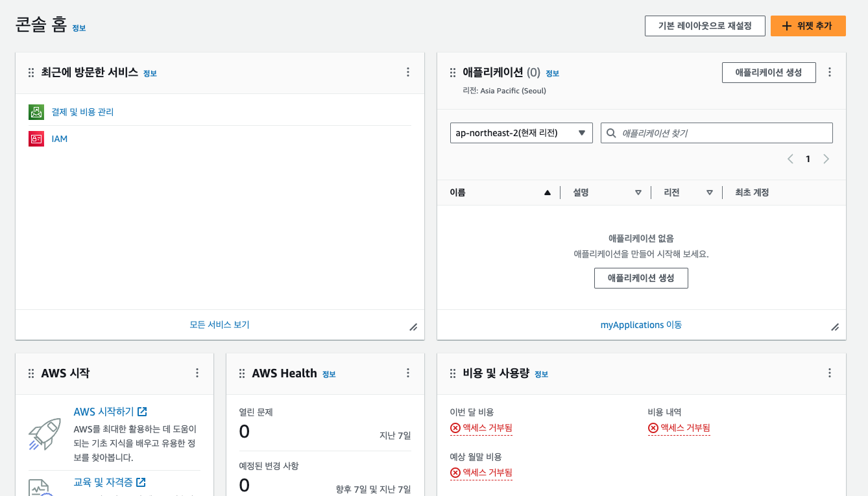Viewport: 868px width, 496px height.
Task: Click 액세스 거부됨 under 예상 월말 비용
Action: click(487, 473)
